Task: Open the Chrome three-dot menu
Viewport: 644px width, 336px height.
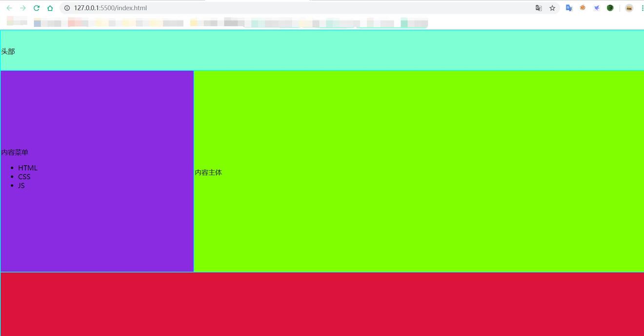Action: [x=642, y=8]
